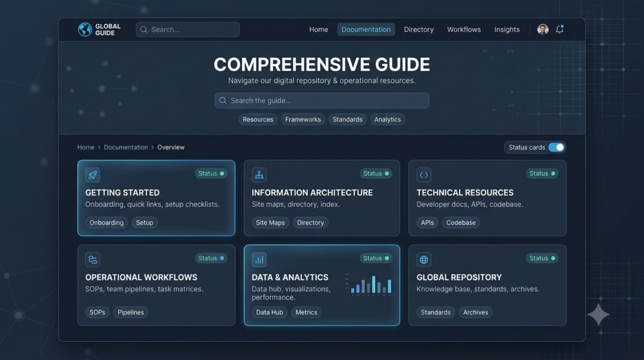Screen dimensions: 644x360
Task: Click the rocket icon on Getting Started
Action: [x=93, y=175]
